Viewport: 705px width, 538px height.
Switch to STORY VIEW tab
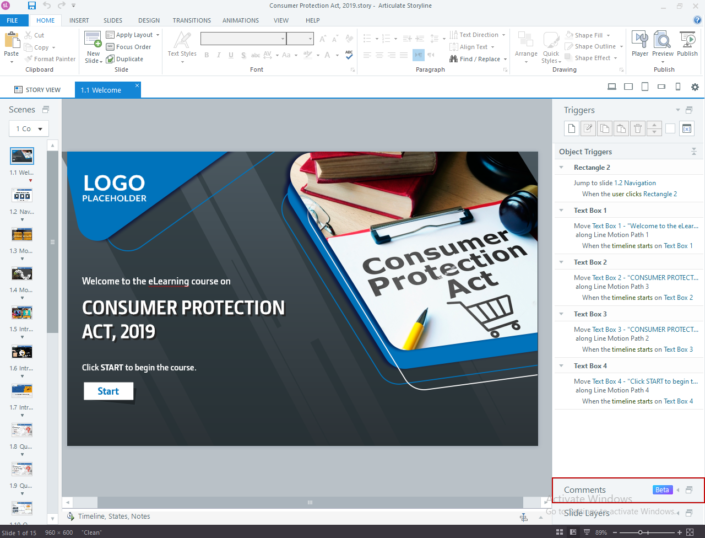coord(37,90)
